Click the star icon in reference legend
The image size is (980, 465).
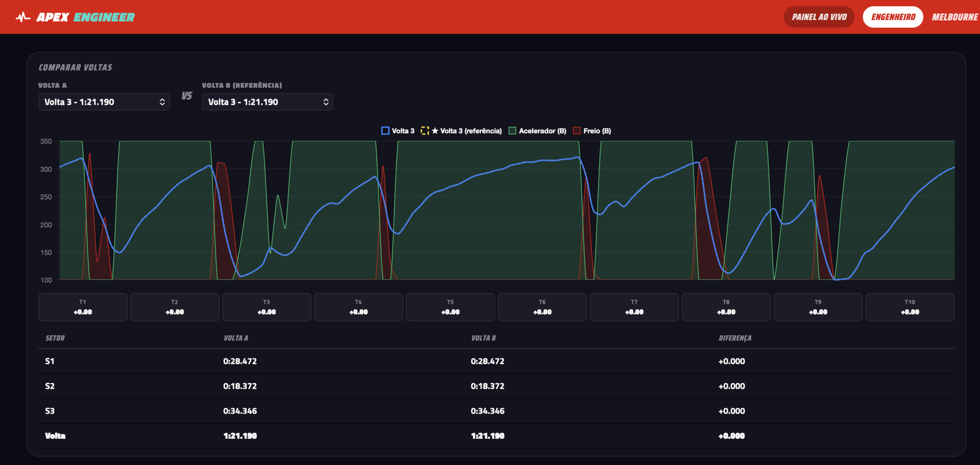click(435, 131)
